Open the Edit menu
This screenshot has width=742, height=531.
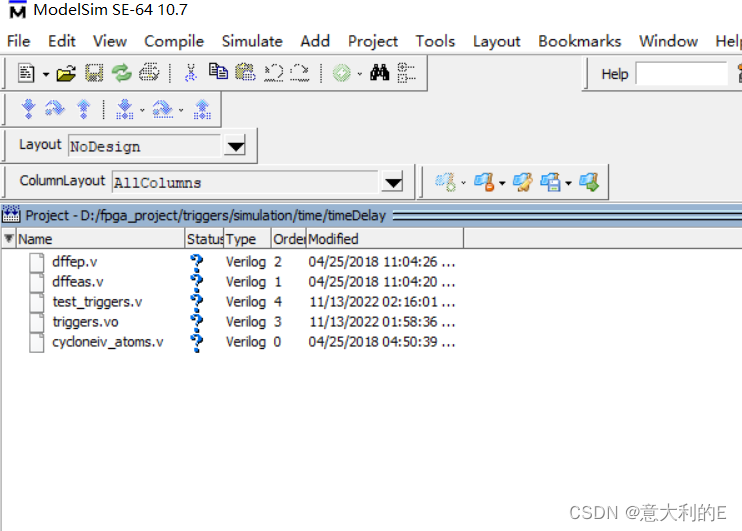pos(62,41)
